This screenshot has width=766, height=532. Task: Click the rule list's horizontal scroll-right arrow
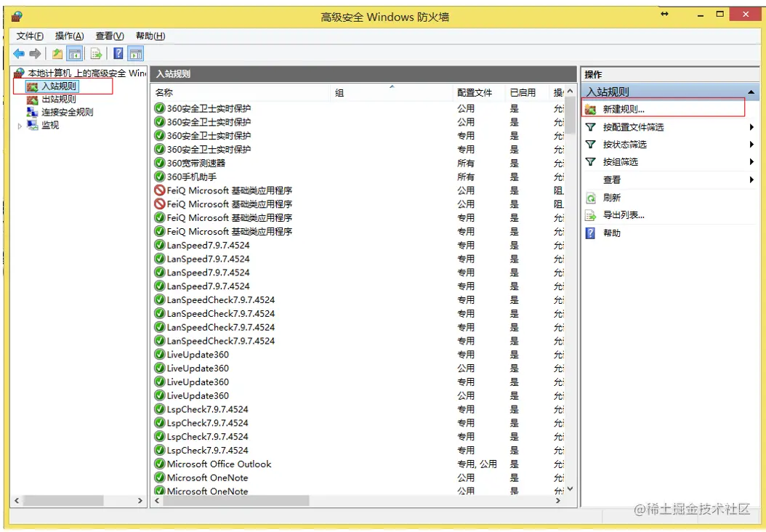pos(558,501)
